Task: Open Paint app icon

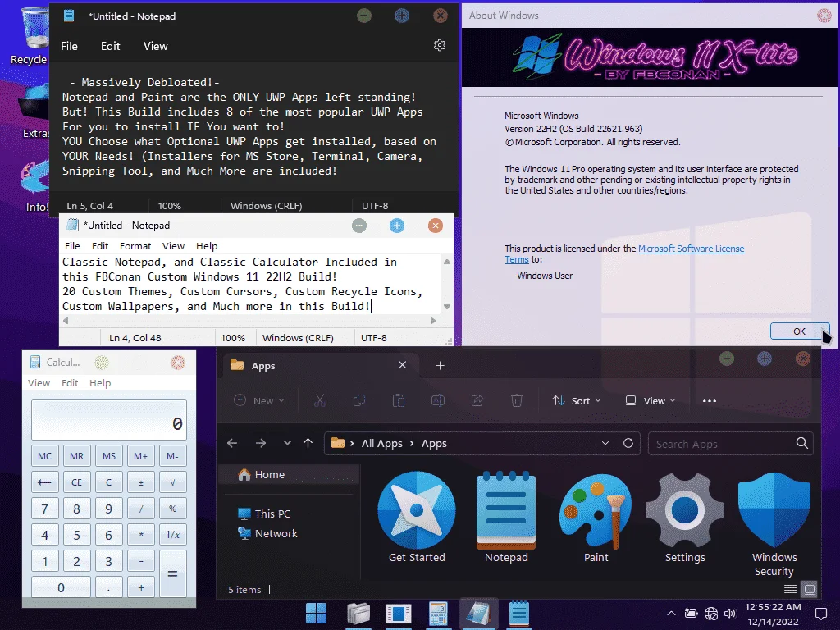Action: coord(596,517)
